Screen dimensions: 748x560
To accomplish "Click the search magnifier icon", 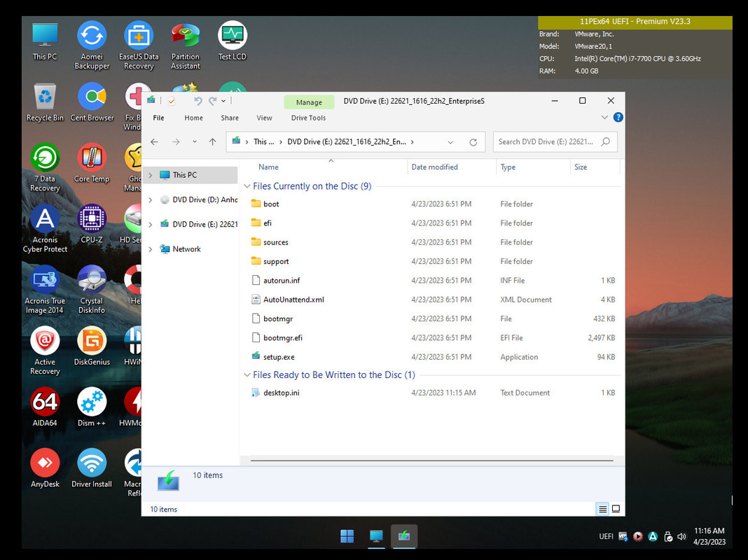I will click(x=606, y=141).
